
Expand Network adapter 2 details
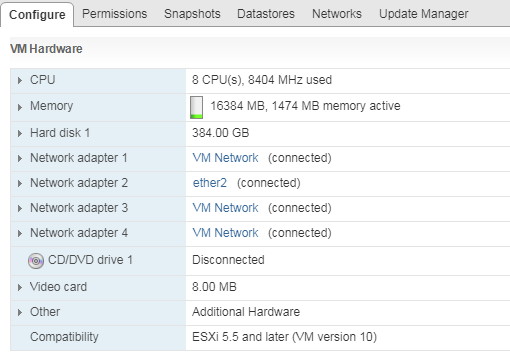point(20,184)
